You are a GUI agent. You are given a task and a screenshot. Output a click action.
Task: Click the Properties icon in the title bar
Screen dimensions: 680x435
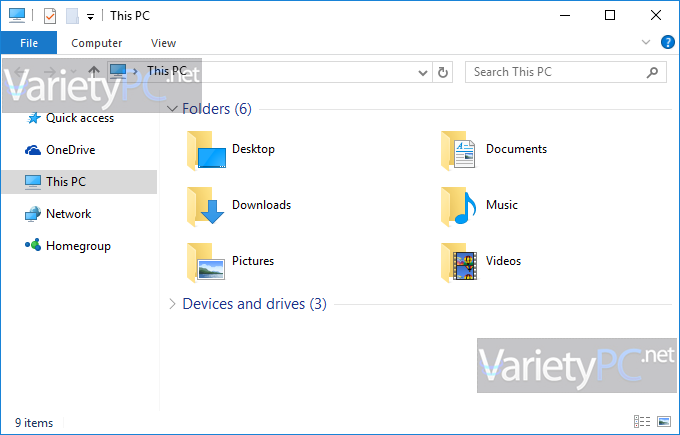point(50,16)
